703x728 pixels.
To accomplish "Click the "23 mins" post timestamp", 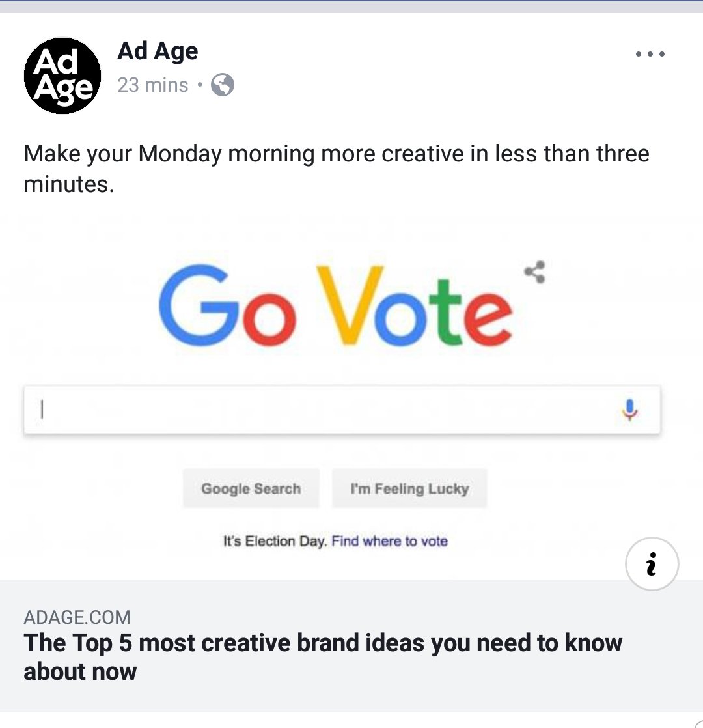I will pyautogui.click(x=153, y=85).
